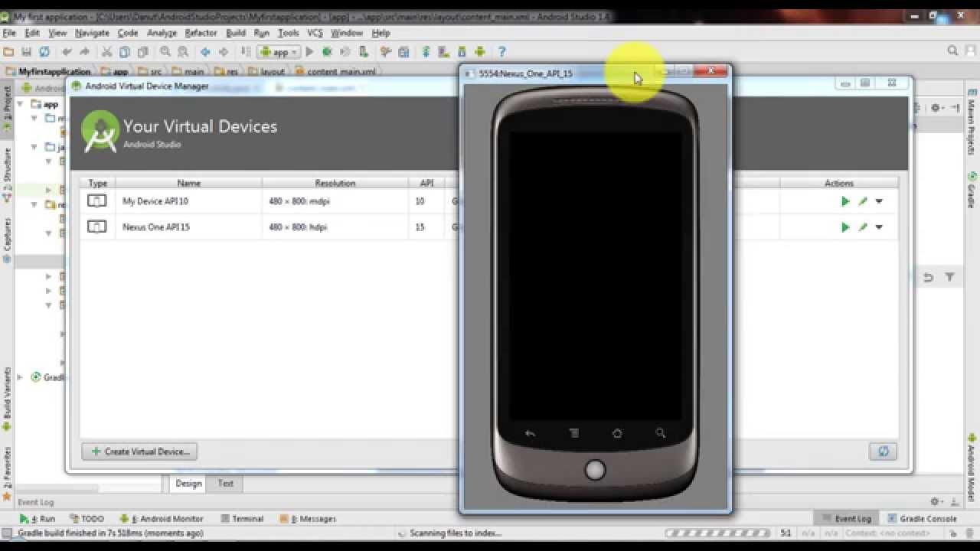Click the Myfirstapplication breadcrumb
The width and height of the screenshot is (980, 551).
click(x=48, y=72)
